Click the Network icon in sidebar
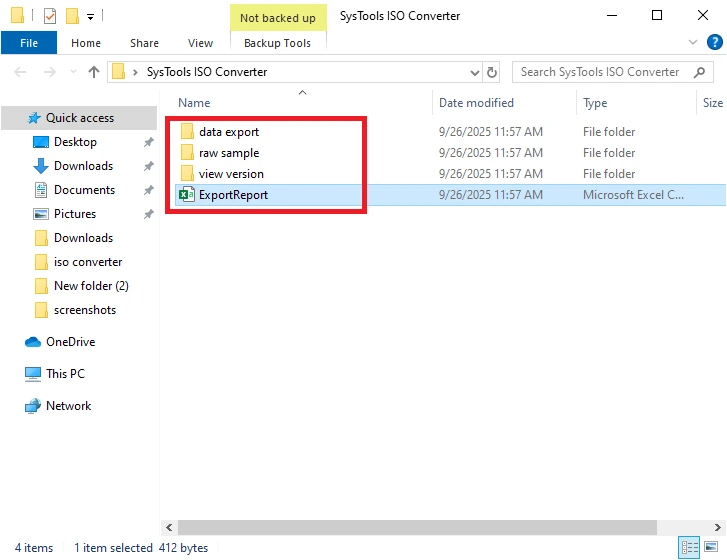The width and height of the screenshot is (727, 560). click(x=32, y=406)
